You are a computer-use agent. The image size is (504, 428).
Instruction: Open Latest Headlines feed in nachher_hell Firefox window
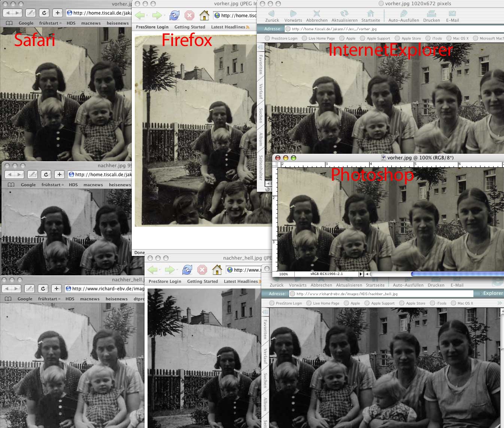(242, 281)
